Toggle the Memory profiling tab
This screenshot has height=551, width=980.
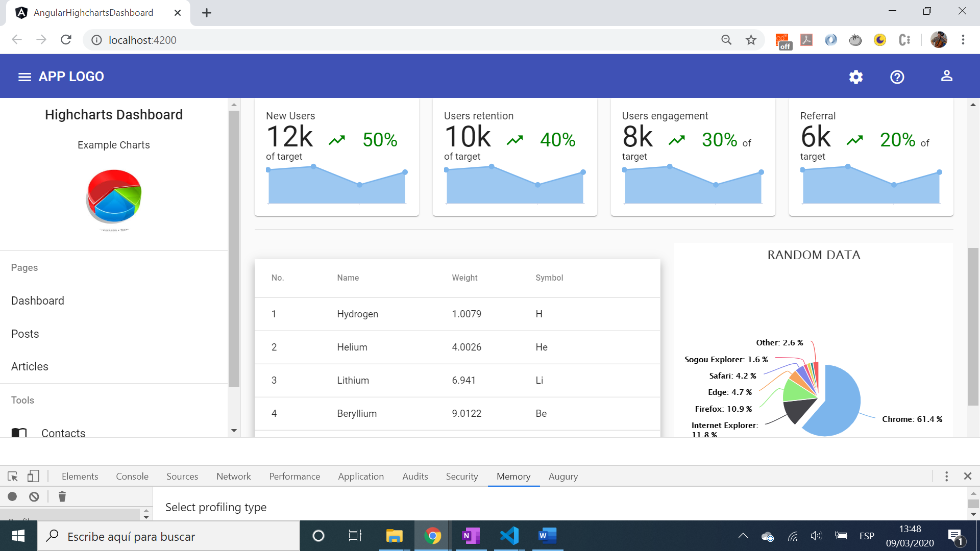[x=513, y=477]
